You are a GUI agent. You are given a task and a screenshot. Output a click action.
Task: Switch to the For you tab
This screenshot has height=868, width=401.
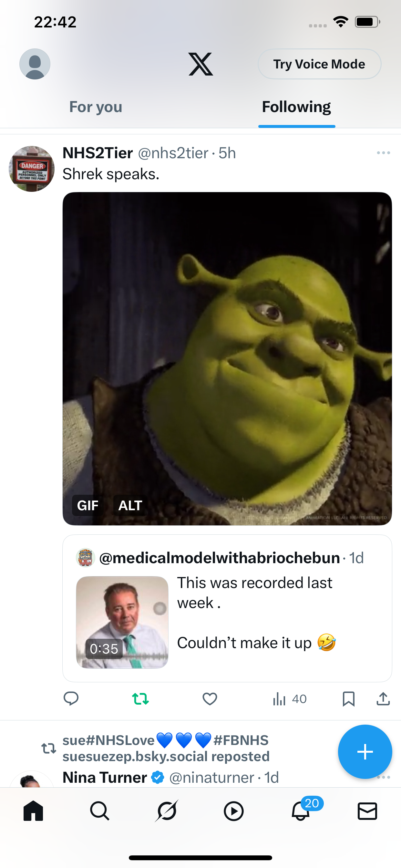pyautogui.click(x=96, y=107)
